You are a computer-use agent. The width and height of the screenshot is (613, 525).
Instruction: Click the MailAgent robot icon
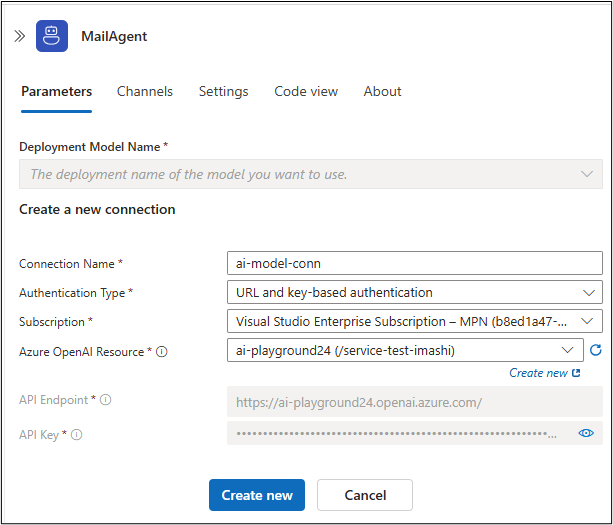[52, 36]
